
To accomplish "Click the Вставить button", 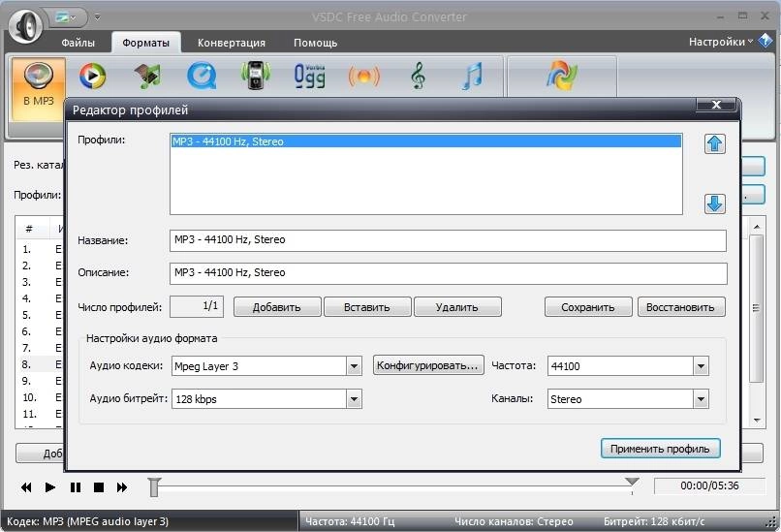I will 367,307.
